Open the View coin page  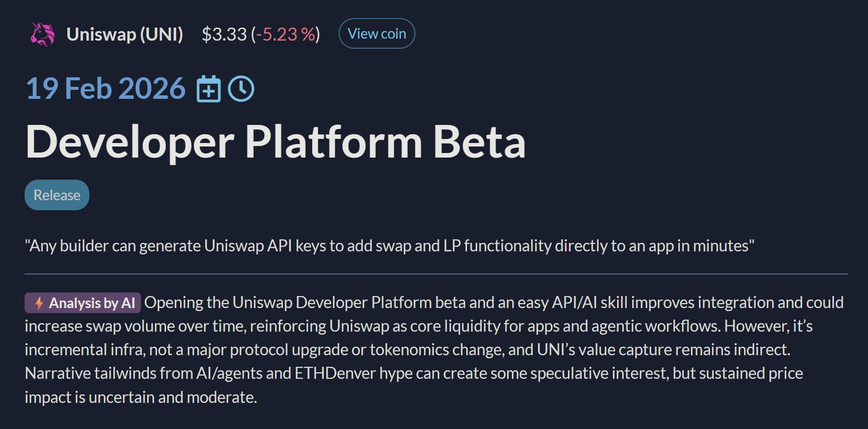(377, 34)
